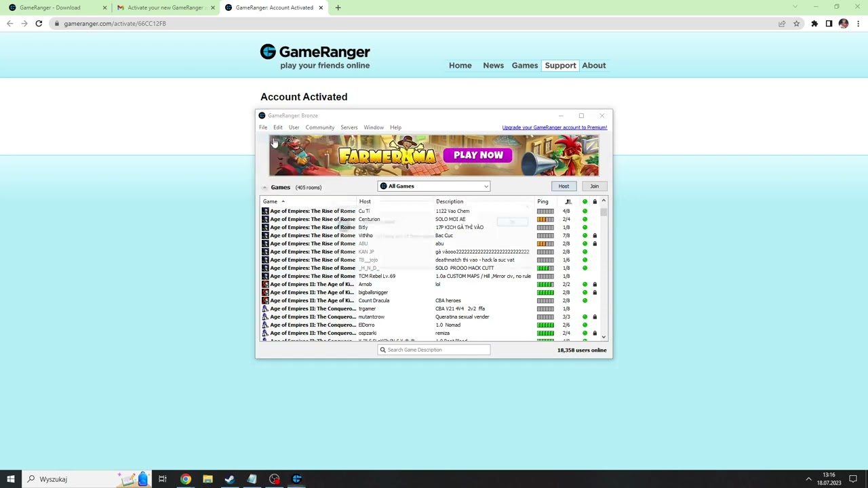Viewport: 868px width, 488px height.
Task: Open the Edit menu in GameRanger
Action: tap(278, 127)
